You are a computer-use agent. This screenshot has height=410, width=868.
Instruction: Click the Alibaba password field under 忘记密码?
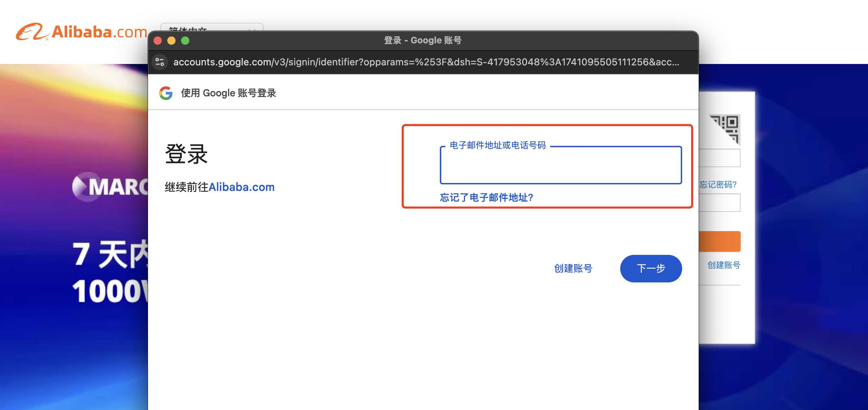coord(720,203)
